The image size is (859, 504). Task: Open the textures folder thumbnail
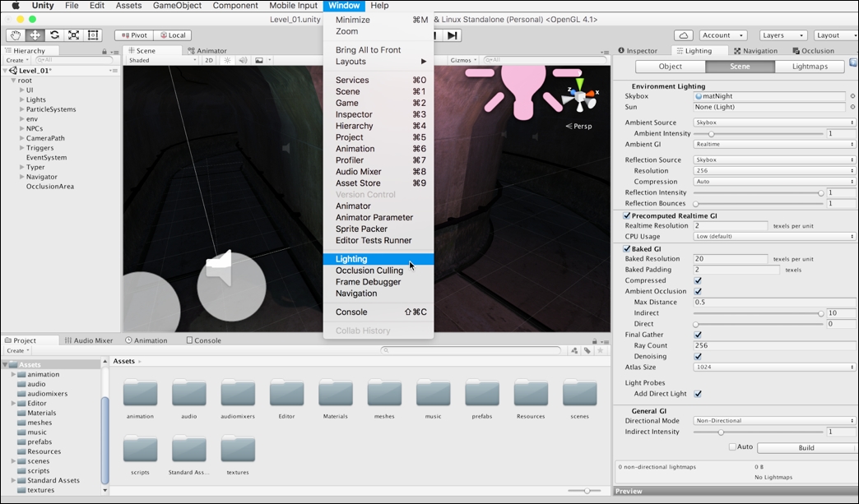[x=238, y=449]
